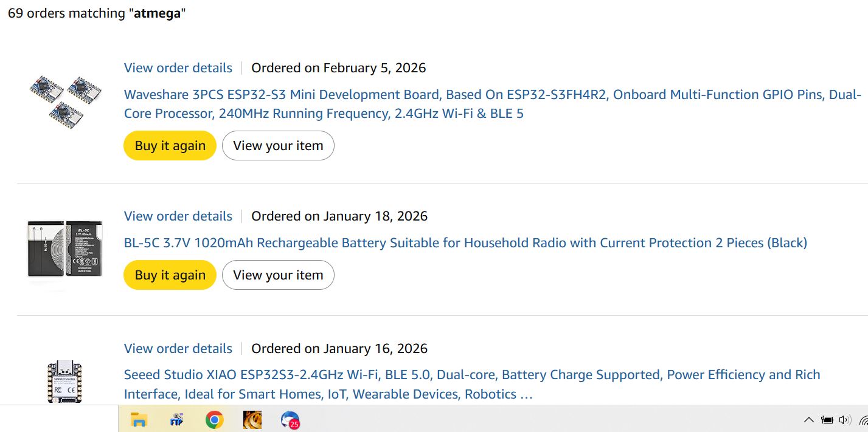Launch the FTP client taskbar icon
The image size is (868, 432).
(x=176, y=419)
